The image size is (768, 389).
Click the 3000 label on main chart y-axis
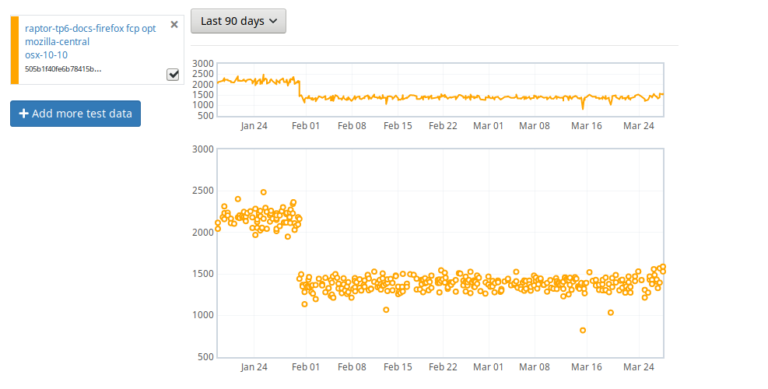(203, 149)
